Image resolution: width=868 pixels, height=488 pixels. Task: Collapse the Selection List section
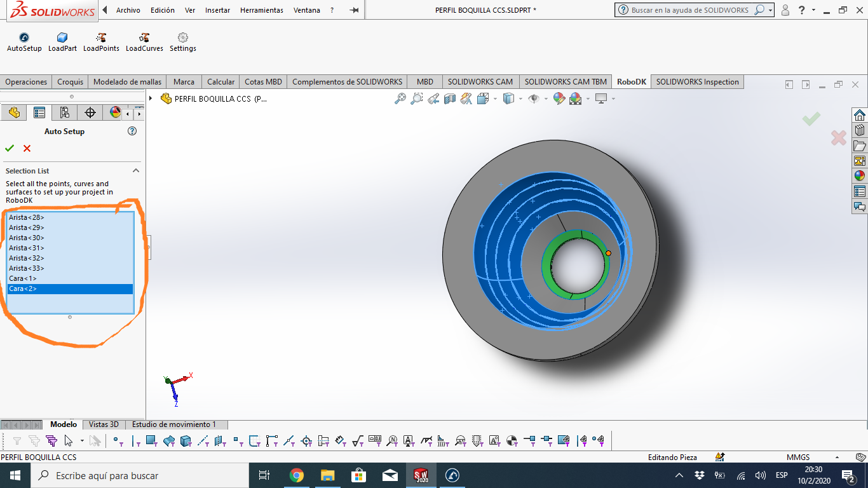click(x=136, y=171)
